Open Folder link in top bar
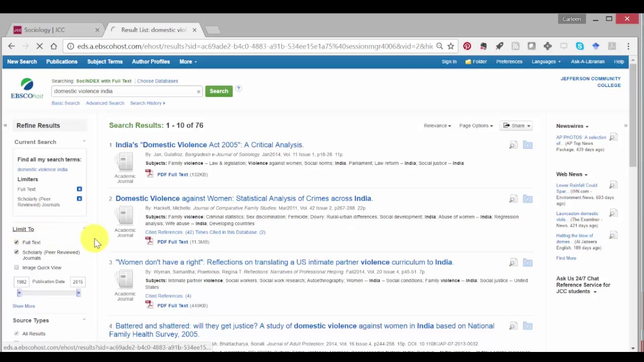 coord(476,62)
